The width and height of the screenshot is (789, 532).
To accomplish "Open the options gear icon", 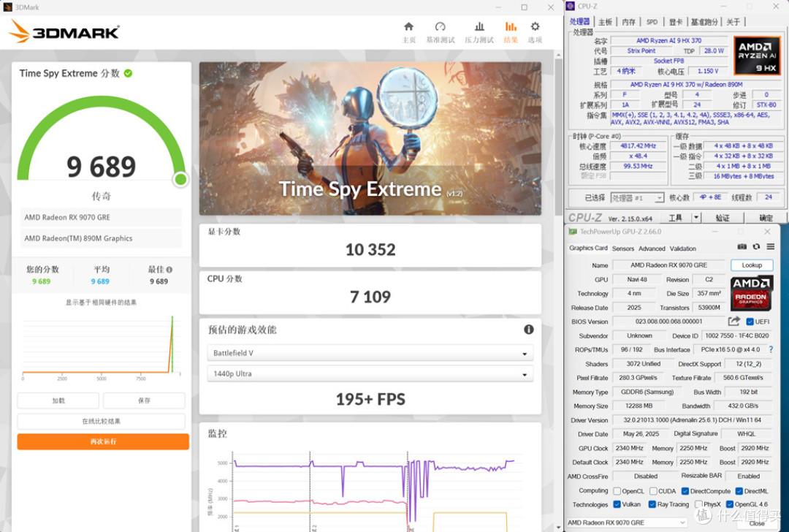I will tap(535, 27).
